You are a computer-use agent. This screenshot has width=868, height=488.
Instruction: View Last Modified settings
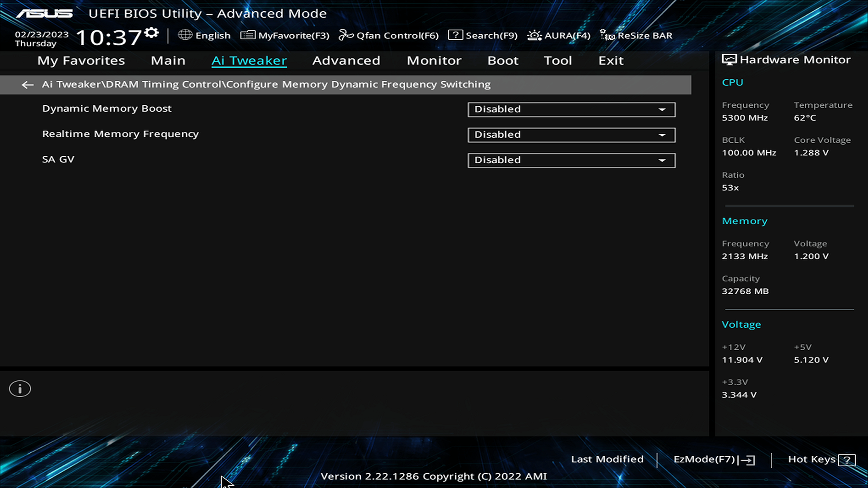pos(607,459)
